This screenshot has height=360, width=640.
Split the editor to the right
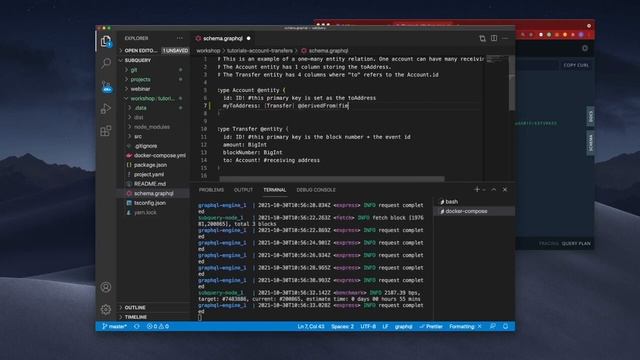tap(494, 38)
